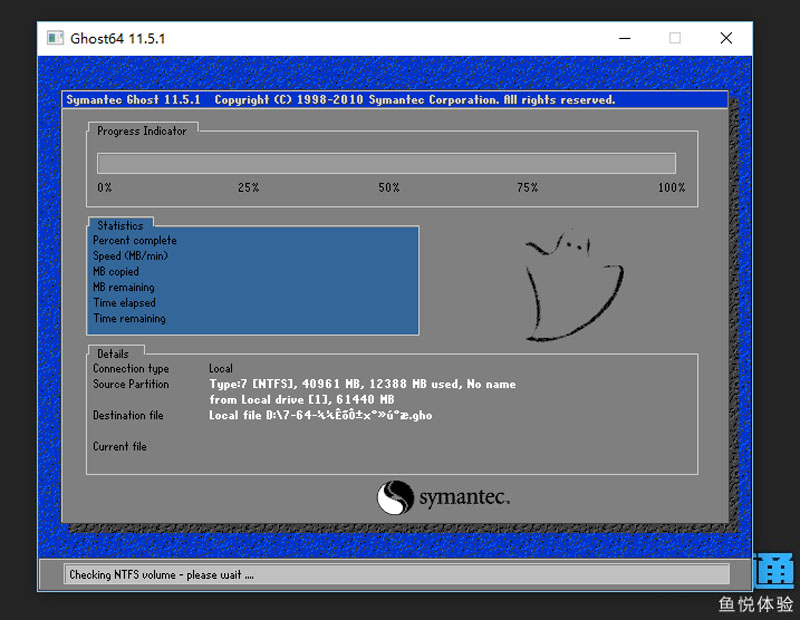Viewport: 800px width, 620px height.
Task: Click the 25% progress scale mark
Action: 248,187
